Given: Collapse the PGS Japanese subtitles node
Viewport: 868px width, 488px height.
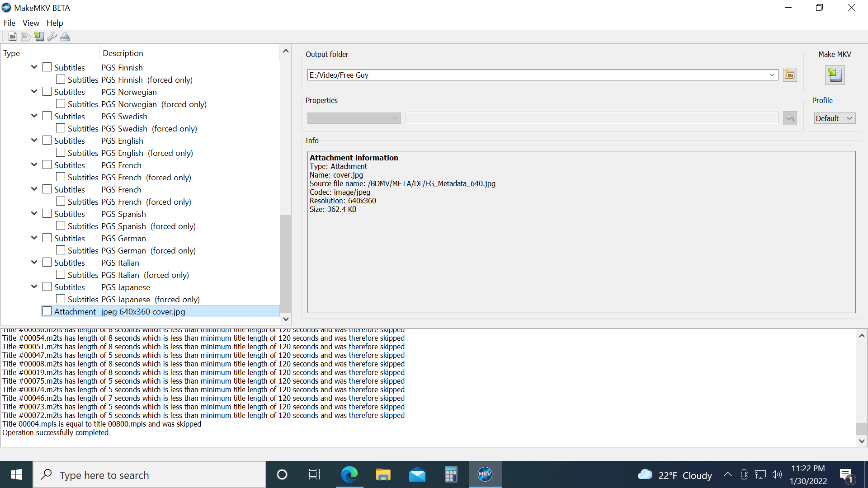Looking at the screenshot, I should pos(34,286).
